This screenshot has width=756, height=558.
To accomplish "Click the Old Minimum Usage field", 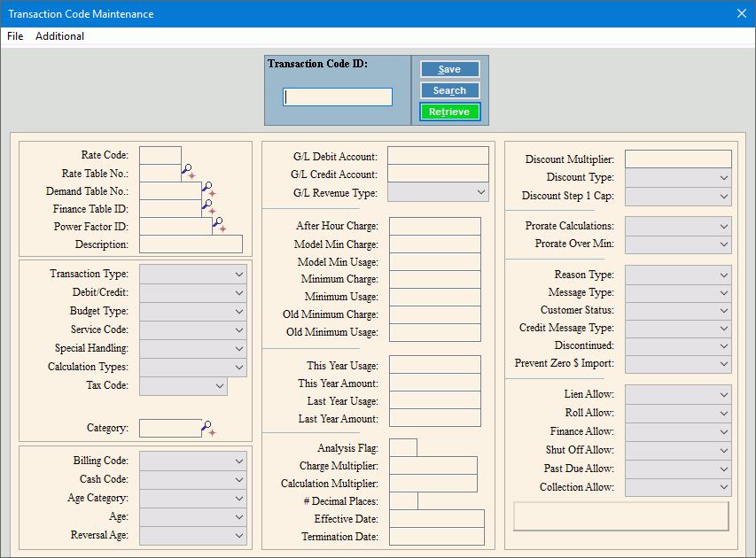I will [435, 332].
